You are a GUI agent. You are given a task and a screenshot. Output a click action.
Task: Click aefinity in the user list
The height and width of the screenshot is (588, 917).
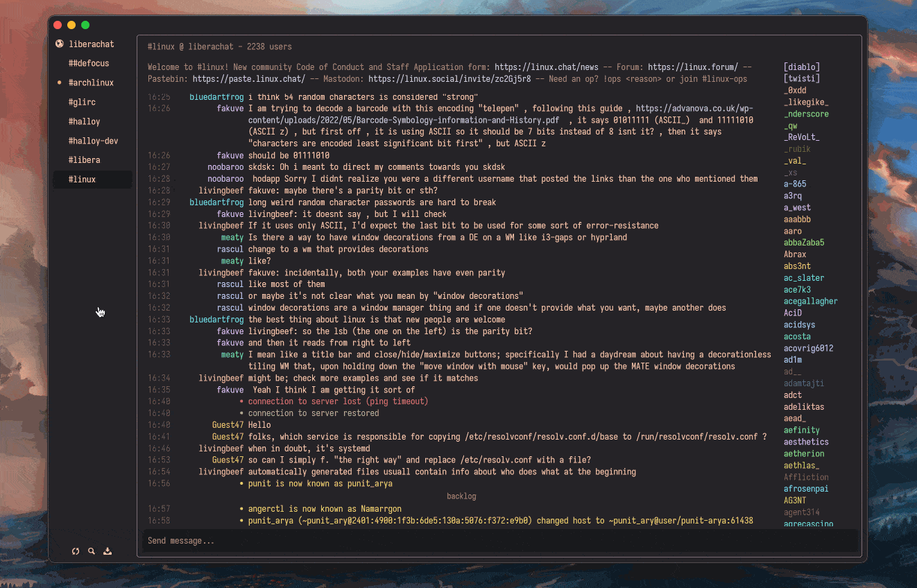click(x=802, y=431)
